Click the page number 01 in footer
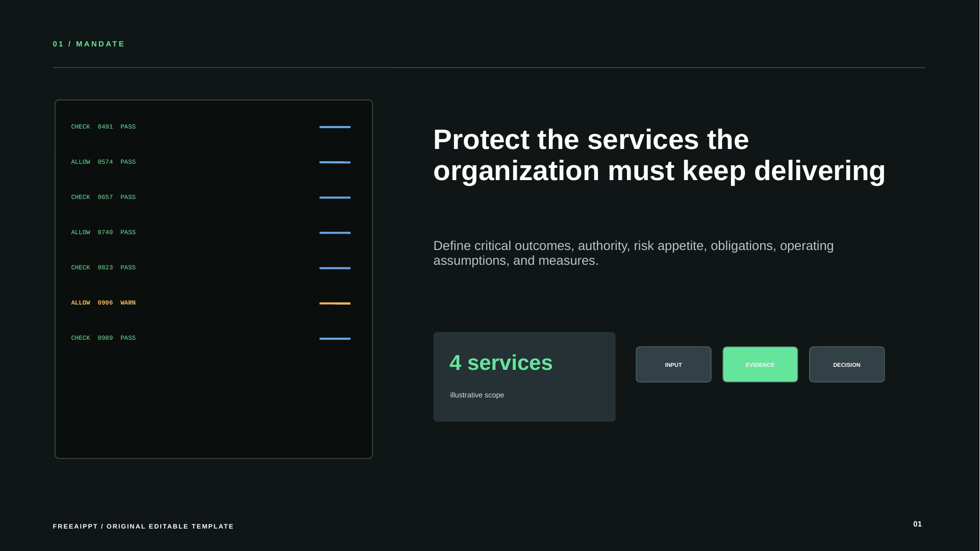The width and height of the screenshot is (980, 551). click(x=917, y=524)
